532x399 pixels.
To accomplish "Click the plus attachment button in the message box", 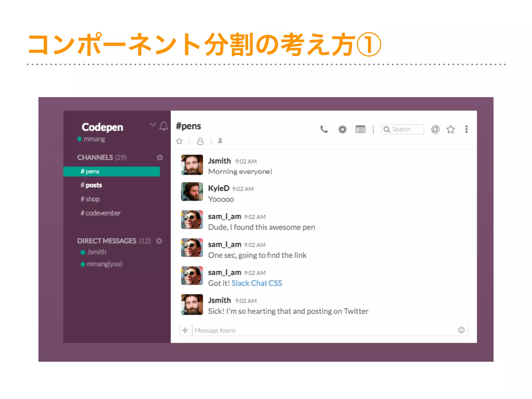I will (x=185, y=330).
